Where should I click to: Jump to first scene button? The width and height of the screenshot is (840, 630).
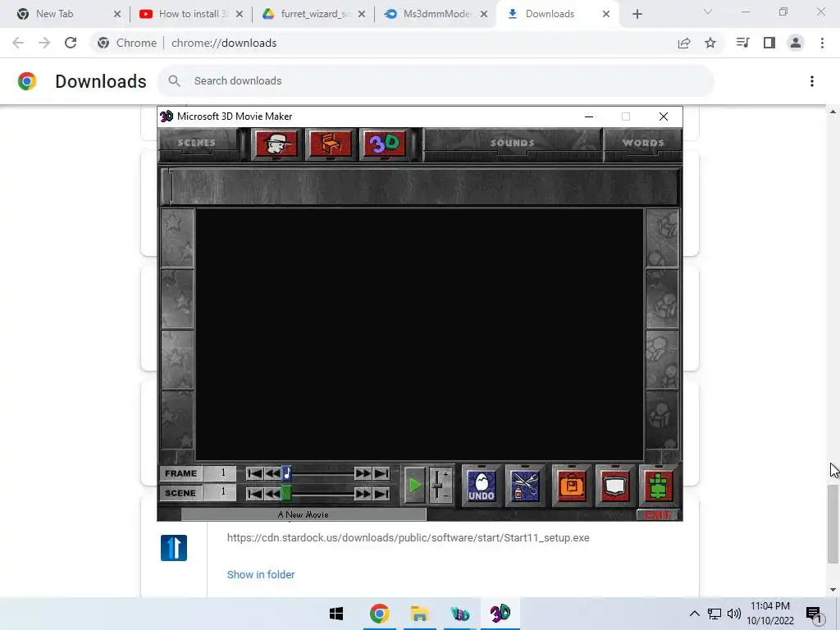click(x=254, y=493)
